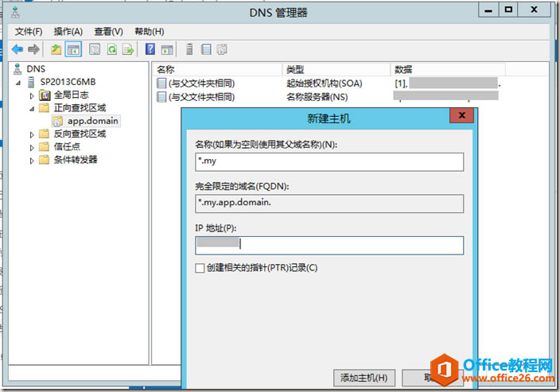Click the properties toolbar icon

click(95, 49)
